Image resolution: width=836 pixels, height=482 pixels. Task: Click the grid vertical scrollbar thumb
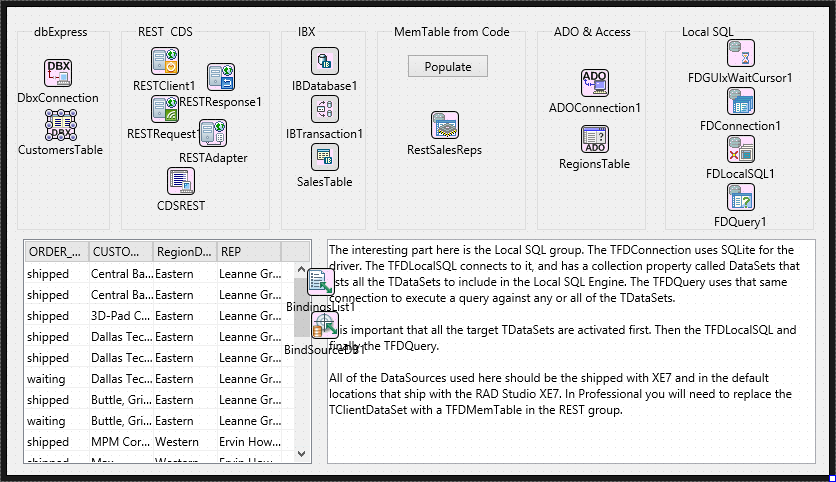point(301,307)
